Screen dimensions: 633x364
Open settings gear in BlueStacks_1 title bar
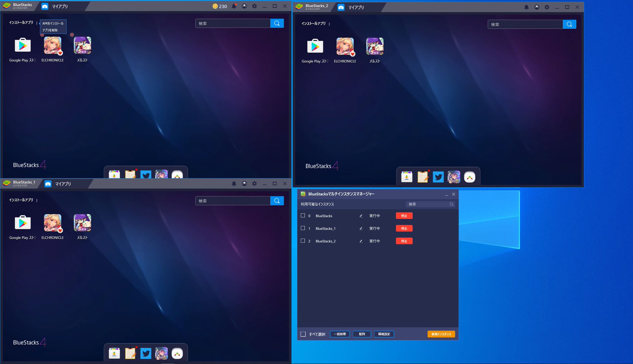coord(254,184)
